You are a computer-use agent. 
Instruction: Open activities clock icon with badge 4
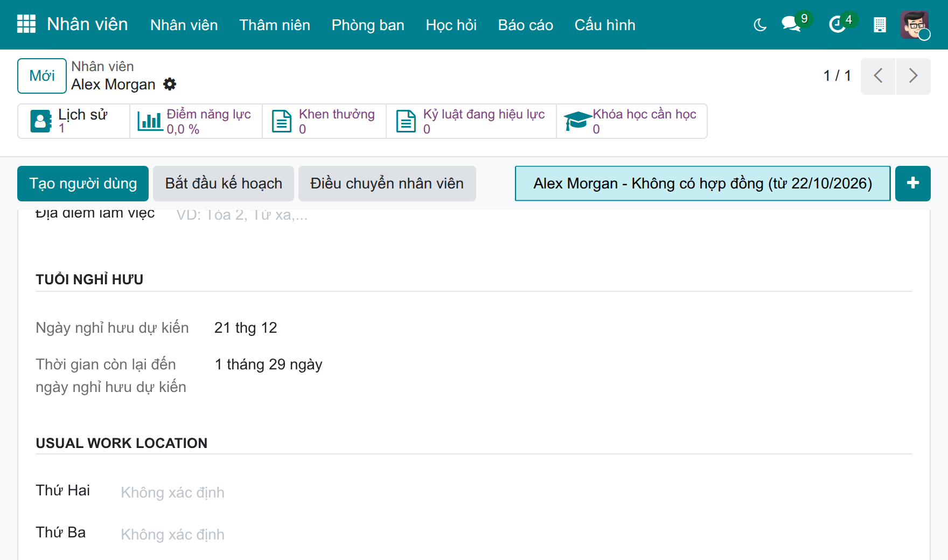[838, 24]
